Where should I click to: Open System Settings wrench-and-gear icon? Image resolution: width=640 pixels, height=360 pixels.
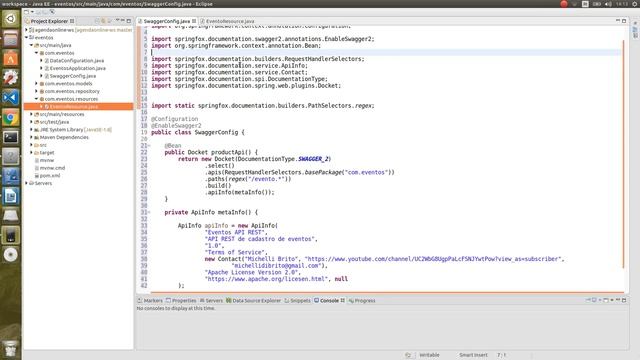11,78
